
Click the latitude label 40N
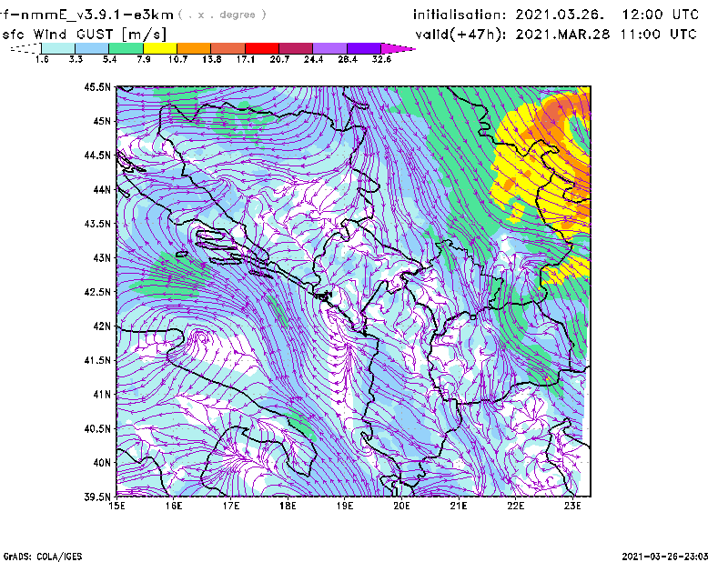coord(102,463)
